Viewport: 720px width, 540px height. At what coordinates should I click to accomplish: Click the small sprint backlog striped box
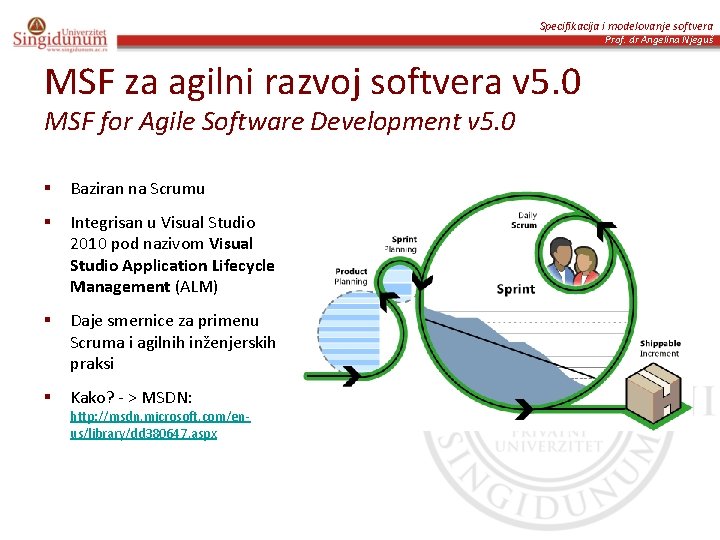click(x=398, y=281)
